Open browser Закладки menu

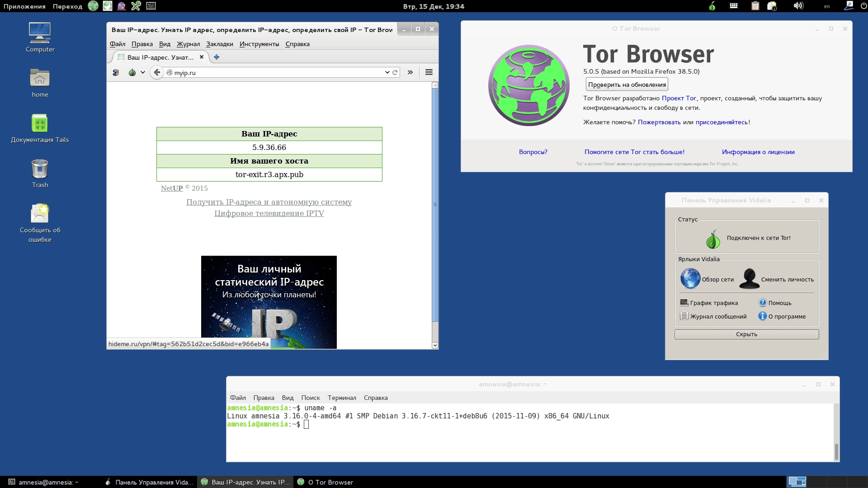coord(220,44)
